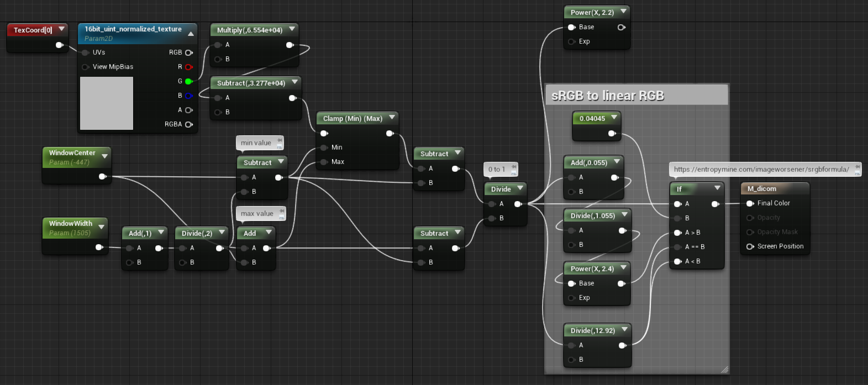Expand the Clamp (Min) (Max) node arrow

392,117
